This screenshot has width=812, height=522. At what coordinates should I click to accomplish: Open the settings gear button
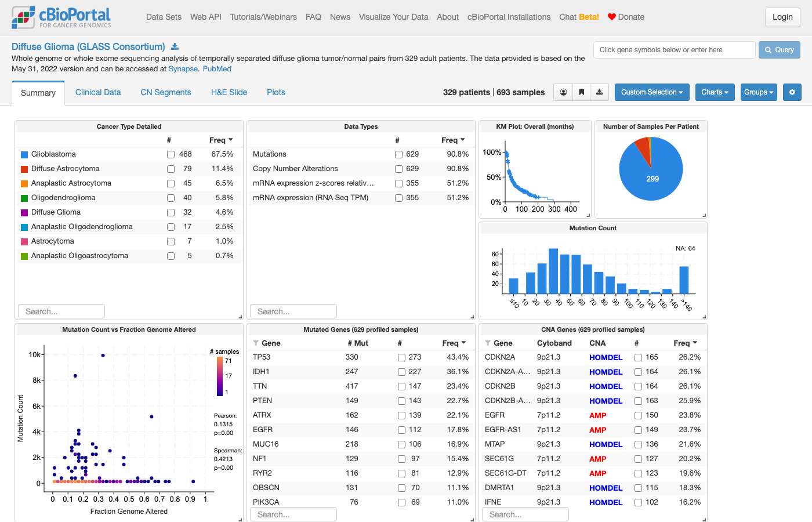[x=792, y=92]
